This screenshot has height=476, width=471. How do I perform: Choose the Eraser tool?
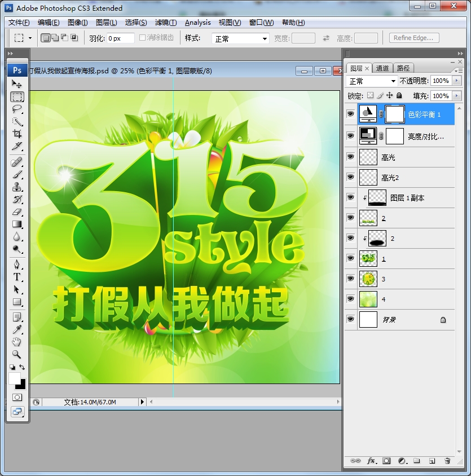coord(17,212)
